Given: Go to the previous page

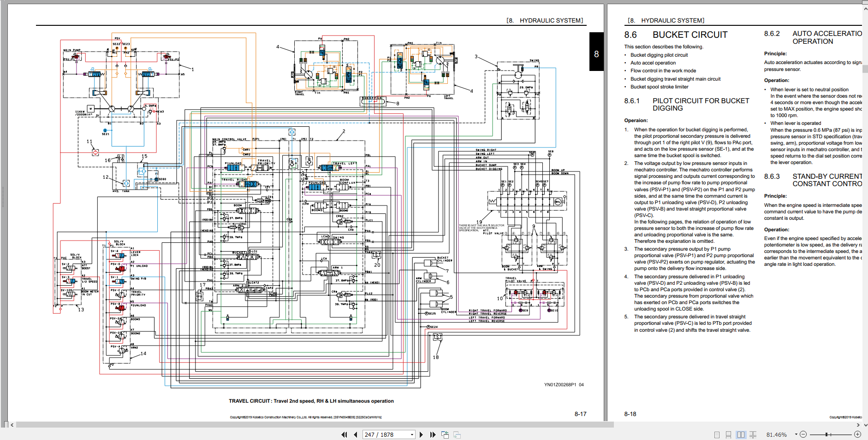Looking at the screenshot, I should coord(356,434).
